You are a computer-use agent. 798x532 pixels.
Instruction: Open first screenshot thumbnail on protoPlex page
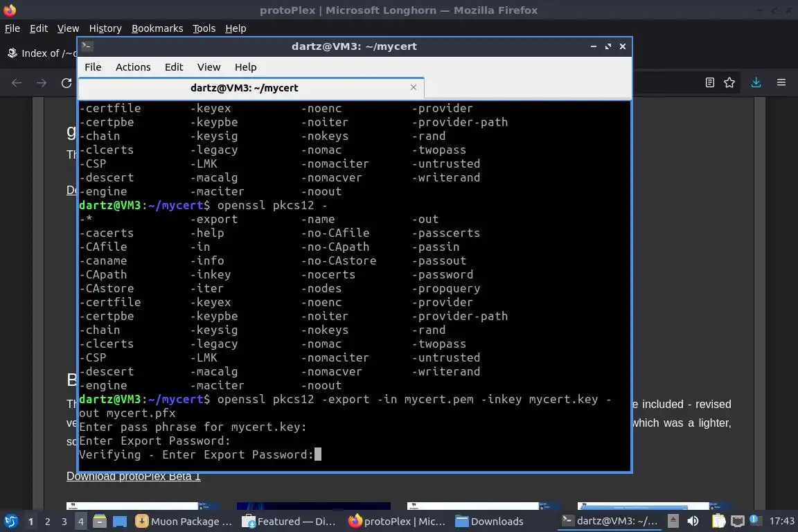143,506
